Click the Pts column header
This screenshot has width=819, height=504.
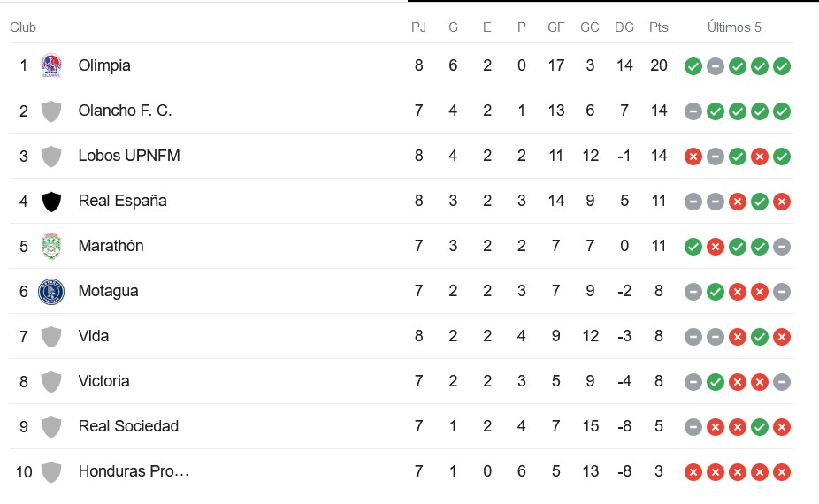pyautogui.click(x=659, y=27)
